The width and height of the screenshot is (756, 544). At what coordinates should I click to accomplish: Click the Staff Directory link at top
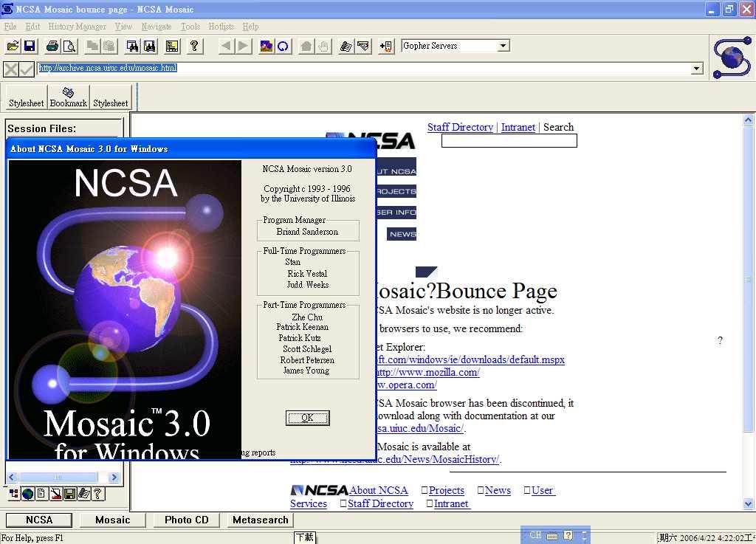pyautogui.click(x=460, y=127)
